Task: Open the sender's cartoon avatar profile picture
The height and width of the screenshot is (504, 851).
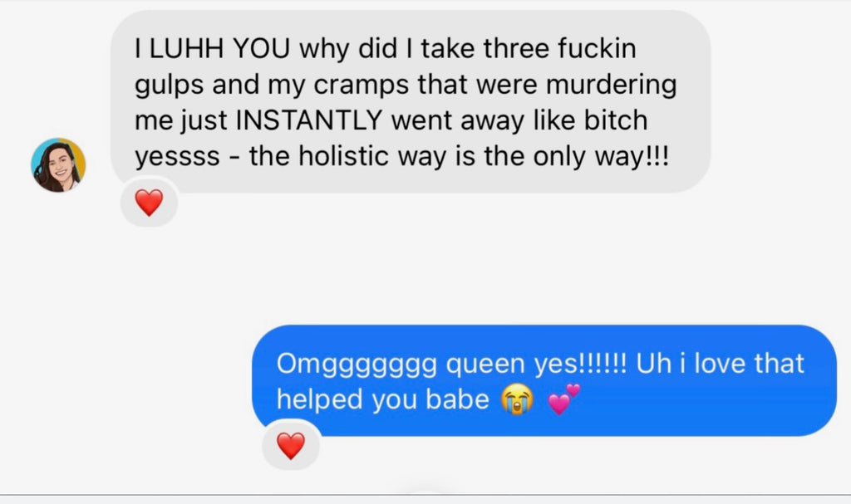Action: [x=58, y=165]
